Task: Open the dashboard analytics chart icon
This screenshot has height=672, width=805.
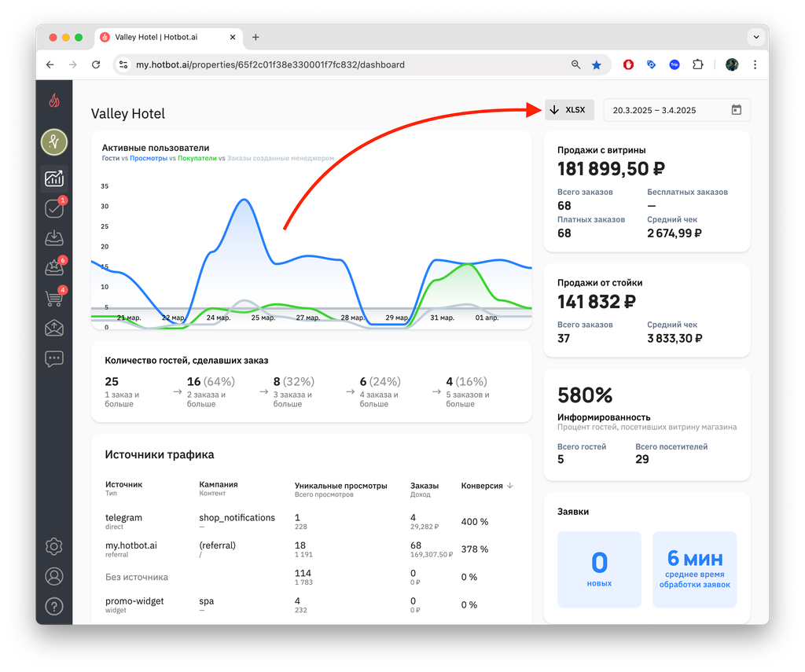Action: 54,178
